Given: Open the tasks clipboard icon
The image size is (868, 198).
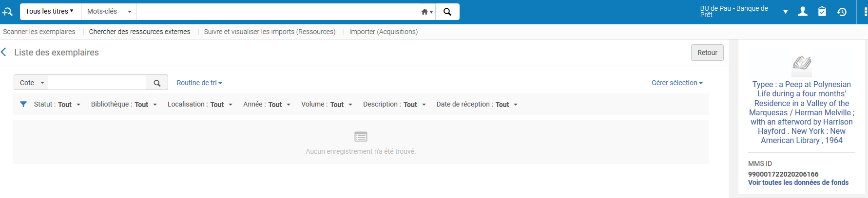Looking at the screenshot, I should tap(822, 12).
